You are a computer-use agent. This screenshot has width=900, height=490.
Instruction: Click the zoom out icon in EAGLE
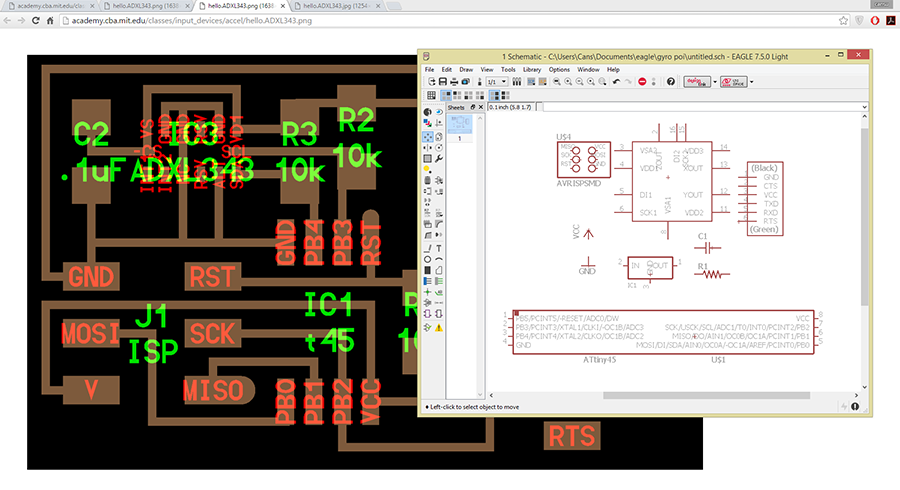pyautogui.click(x=579, y=81)
